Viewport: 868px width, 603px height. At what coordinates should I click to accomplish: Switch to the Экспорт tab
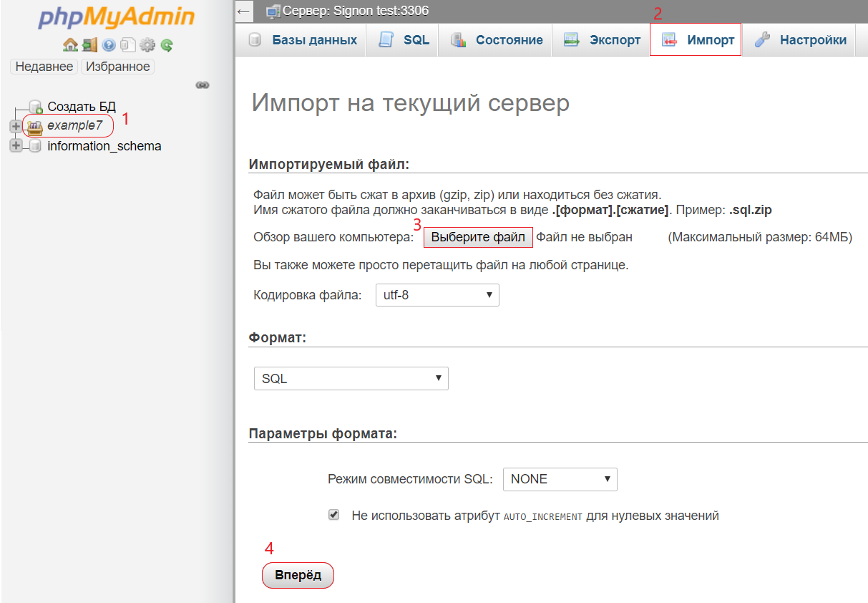pos(602,40)
